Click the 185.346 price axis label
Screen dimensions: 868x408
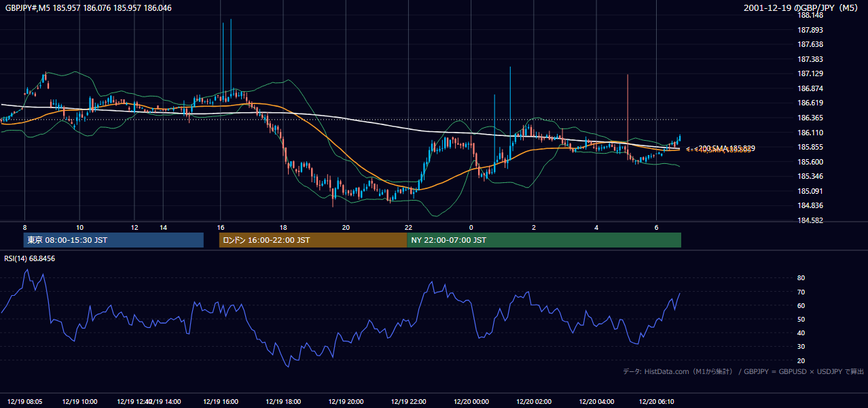click(810, 176)
